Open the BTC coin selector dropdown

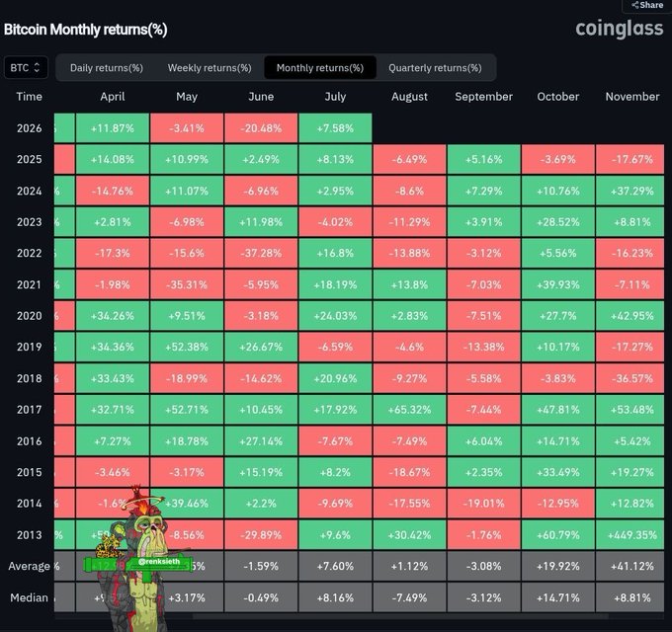[26, 68]
